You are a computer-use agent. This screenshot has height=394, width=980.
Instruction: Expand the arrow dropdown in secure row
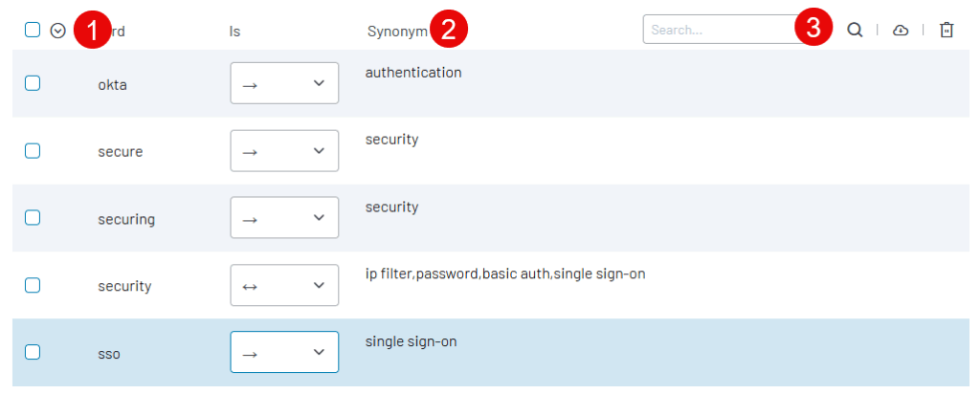click(x=284, y=150)
